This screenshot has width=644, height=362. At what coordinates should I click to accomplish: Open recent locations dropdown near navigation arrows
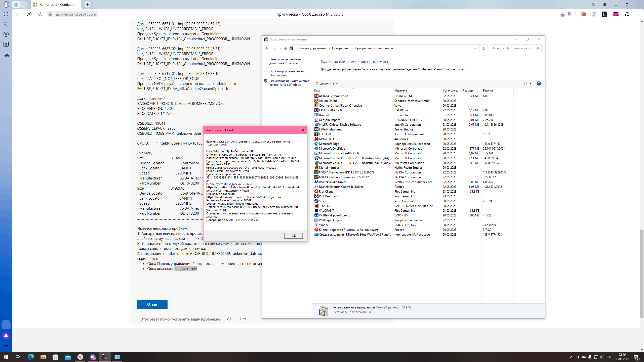pyautogui.click(x=280, y=48)
